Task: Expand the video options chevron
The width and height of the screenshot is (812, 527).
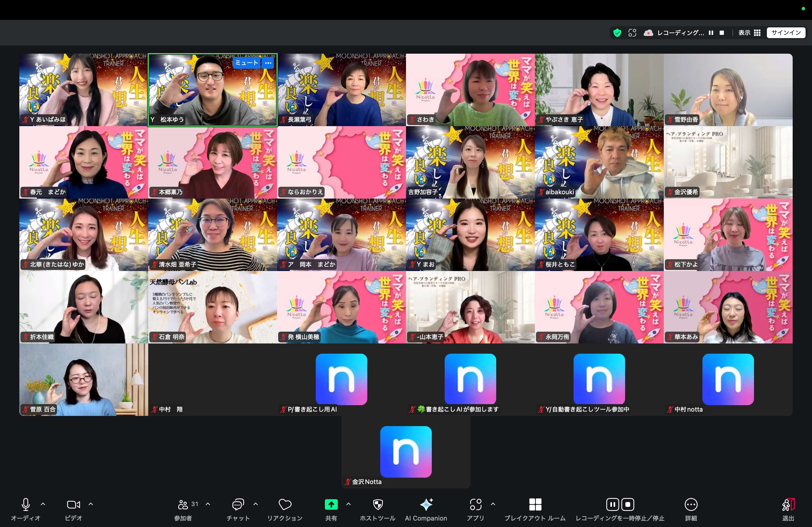Action: 91,504
